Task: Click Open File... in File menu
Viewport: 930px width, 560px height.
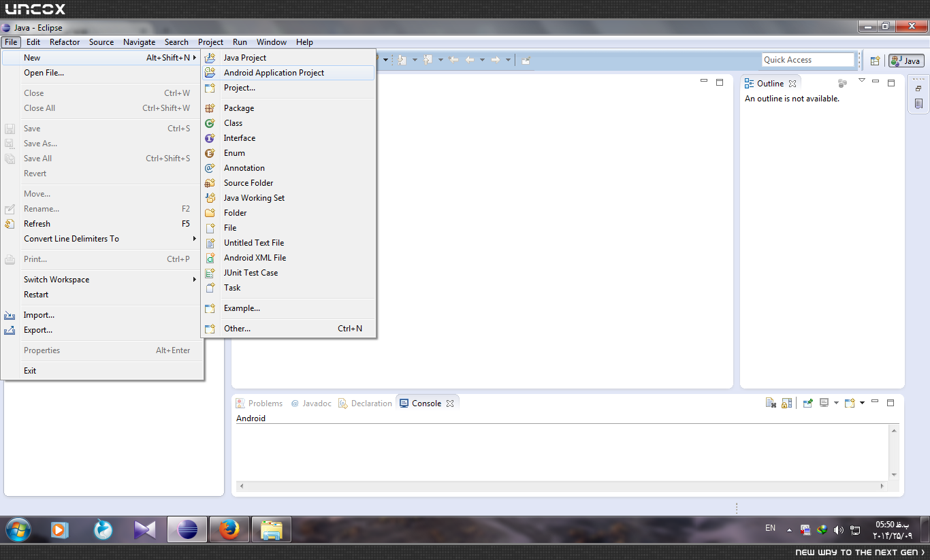Action: pos(102,73)
